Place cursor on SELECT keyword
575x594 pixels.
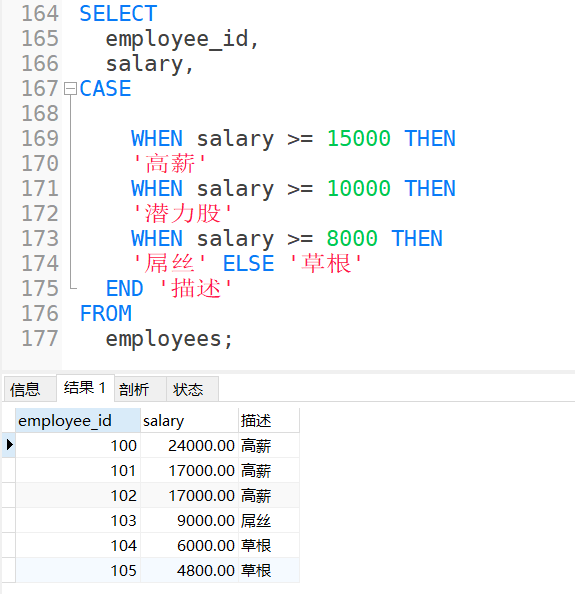tap(118, 14)
